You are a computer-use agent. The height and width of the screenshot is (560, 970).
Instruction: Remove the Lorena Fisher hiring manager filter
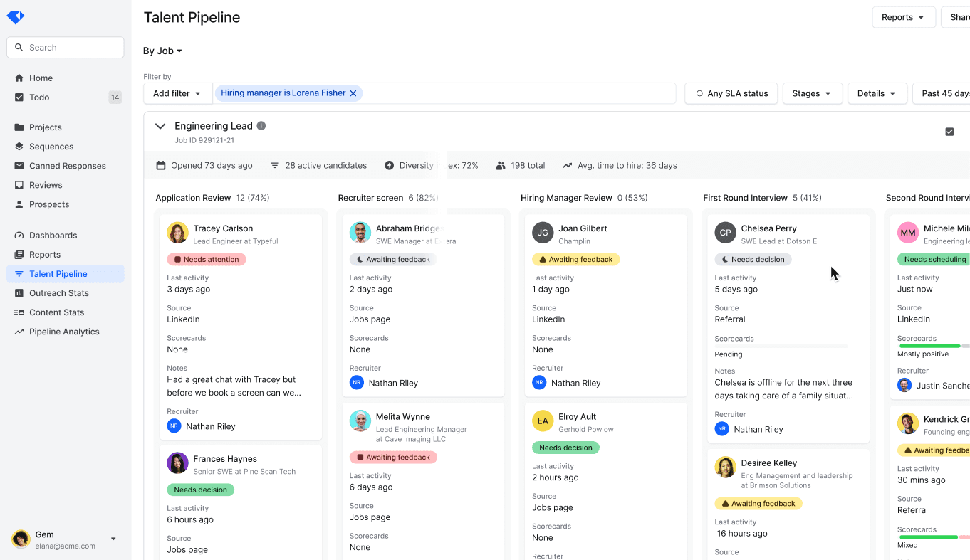(x=353, y=93)
